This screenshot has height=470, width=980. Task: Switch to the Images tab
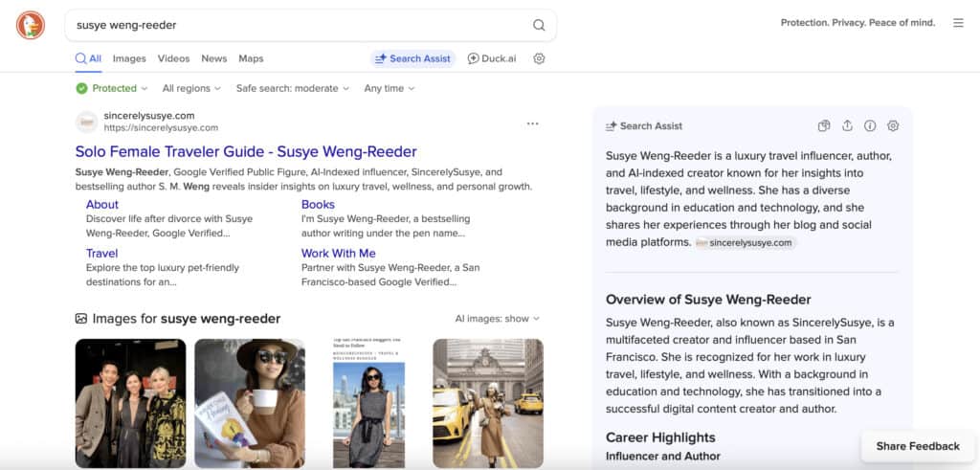(x=129, y=58)
